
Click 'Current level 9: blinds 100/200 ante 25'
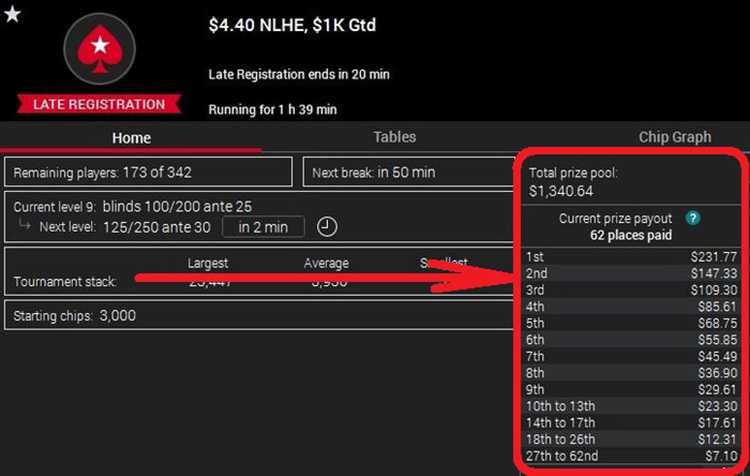pyautogui.click(x=132, y=207)
